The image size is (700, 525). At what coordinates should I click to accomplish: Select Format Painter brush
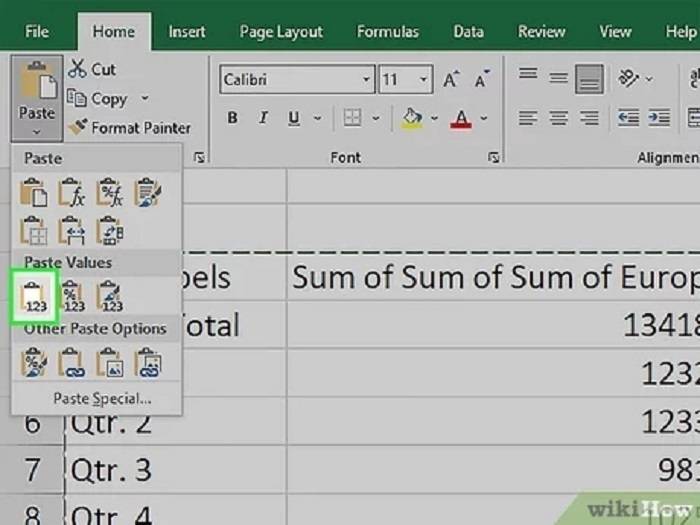click(x=130, y=128)
